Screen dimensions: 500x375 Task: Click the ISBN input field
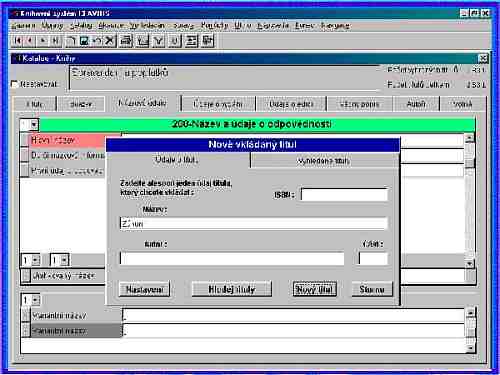pyautogui.click(x=345, y=194)
